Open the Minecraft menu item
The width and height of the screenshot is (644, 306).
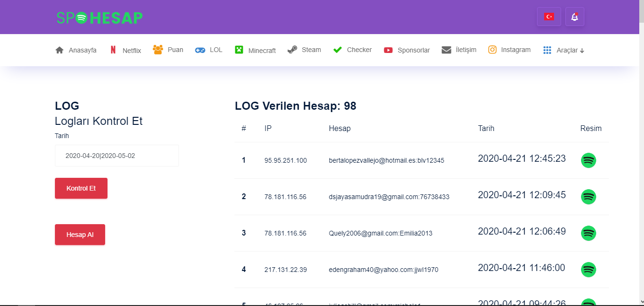tap(255, 50)
